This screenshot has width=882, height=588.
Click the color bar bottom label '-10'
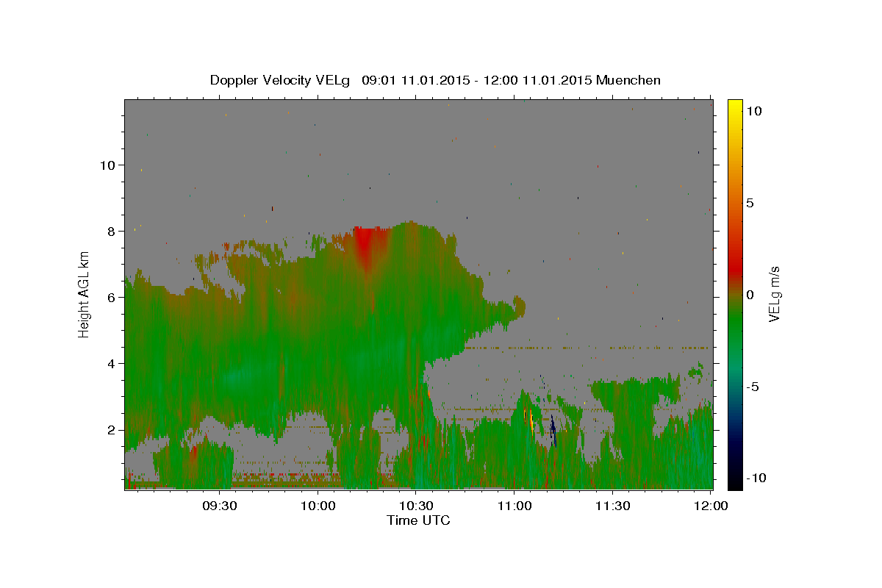756,478
